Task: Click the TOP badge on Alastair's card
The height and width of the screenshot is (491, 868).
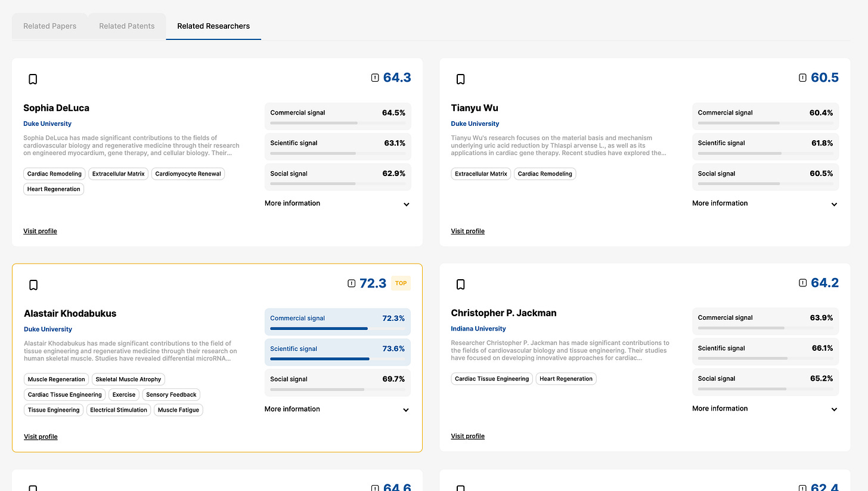Action: point(401,283)
